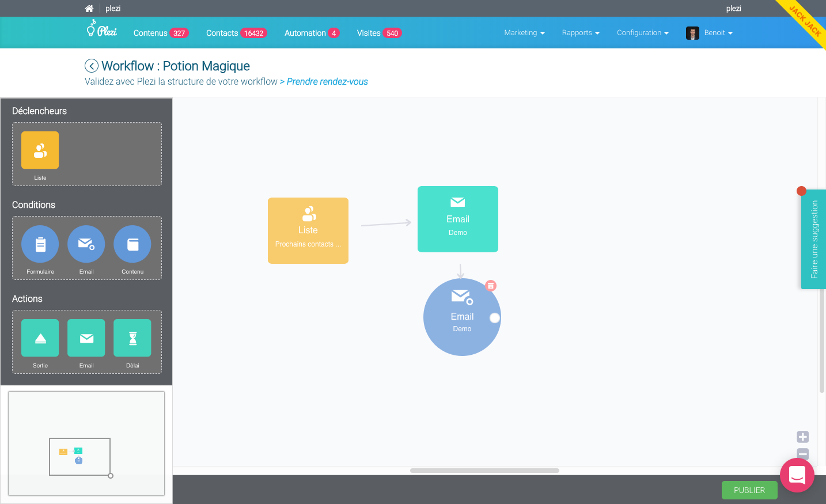Click the connector port on blue Email node
Image resolution: width=826 pixels, height=504 pixels.
click(495, 318)
